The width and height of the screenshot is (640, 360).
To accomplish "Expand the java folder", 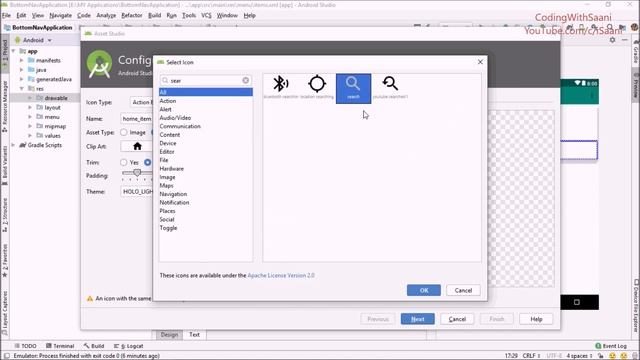I will (x=22, y=70).
